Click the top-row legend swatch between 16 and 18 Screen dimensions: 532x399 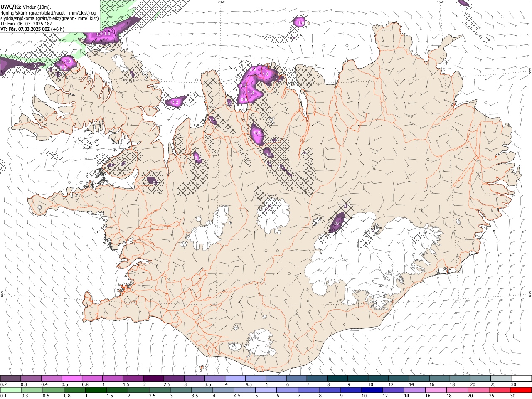(439, 378)
